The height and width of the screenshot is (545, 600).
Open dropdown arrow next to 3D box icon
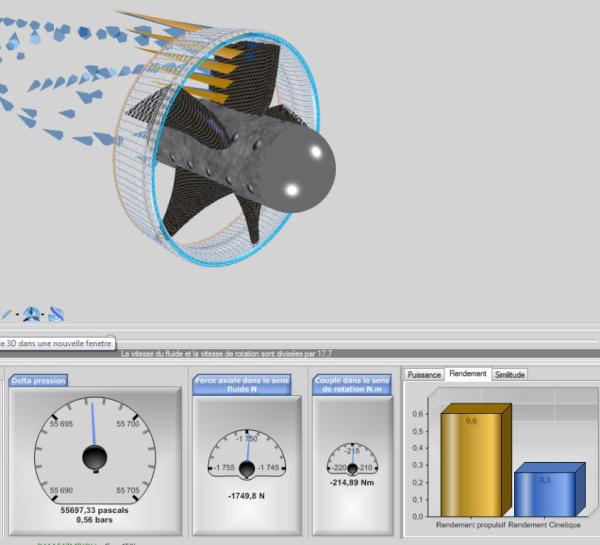click(x=43, y=315)
